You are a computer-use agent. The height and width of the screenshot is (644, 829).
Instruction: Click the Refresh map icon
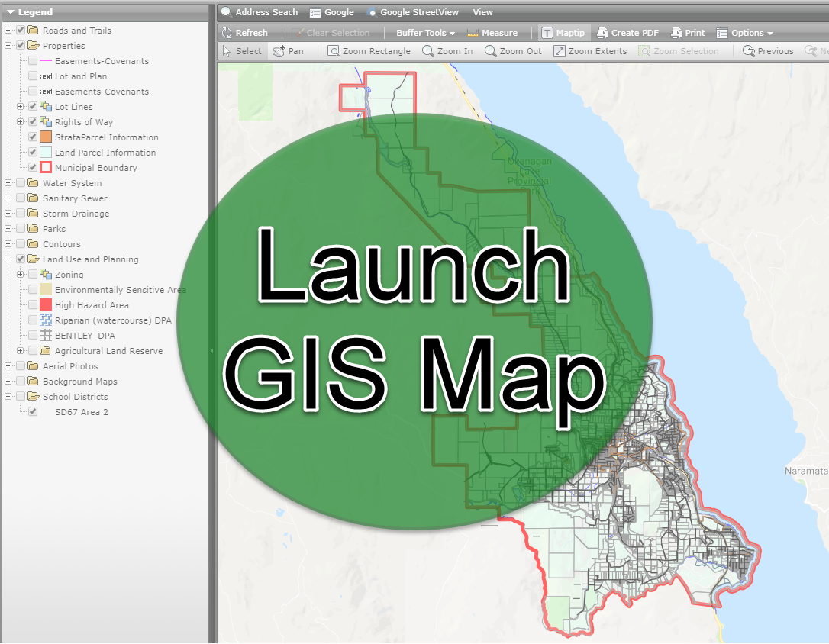click(x=227, y=33)
